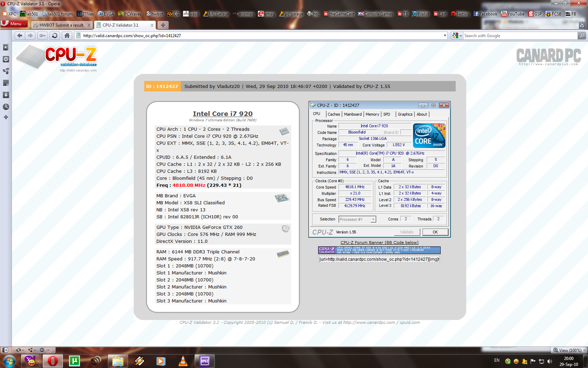Open the Unite icon in sidebar
This screenshot has width=588, height=368.
[6, 71]
